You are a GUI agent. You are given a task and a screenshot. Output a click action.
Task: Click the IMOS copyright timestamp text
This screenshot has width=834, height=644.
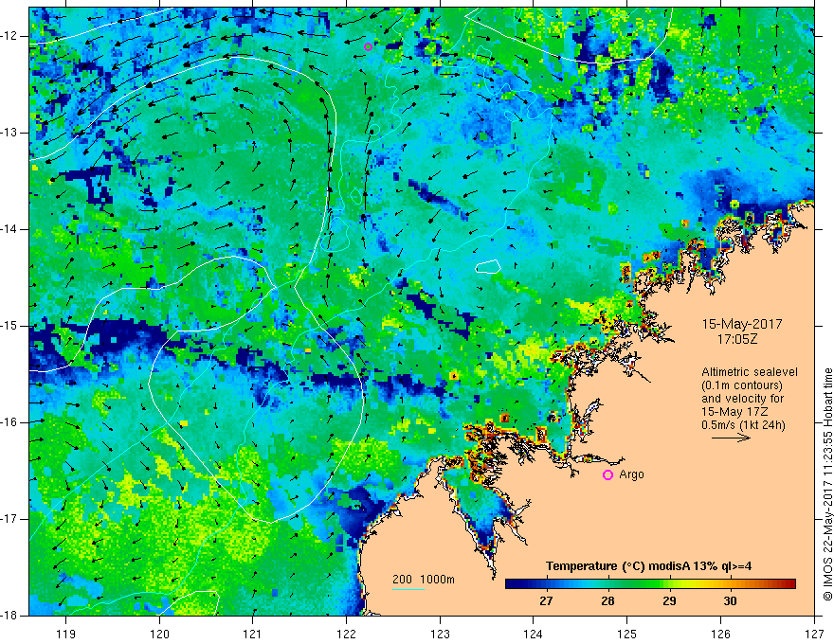click(827, 484)
